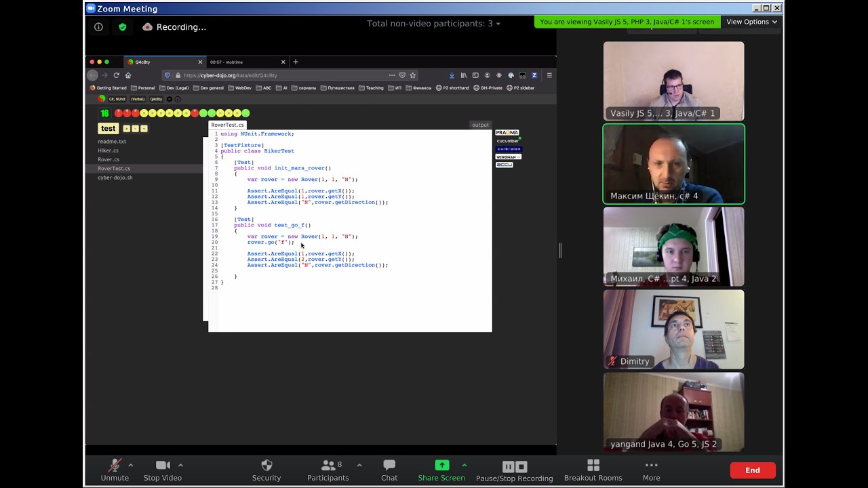Expand share options caret beside Share Screen
868x488 pixels.
(x=464, y=465)
